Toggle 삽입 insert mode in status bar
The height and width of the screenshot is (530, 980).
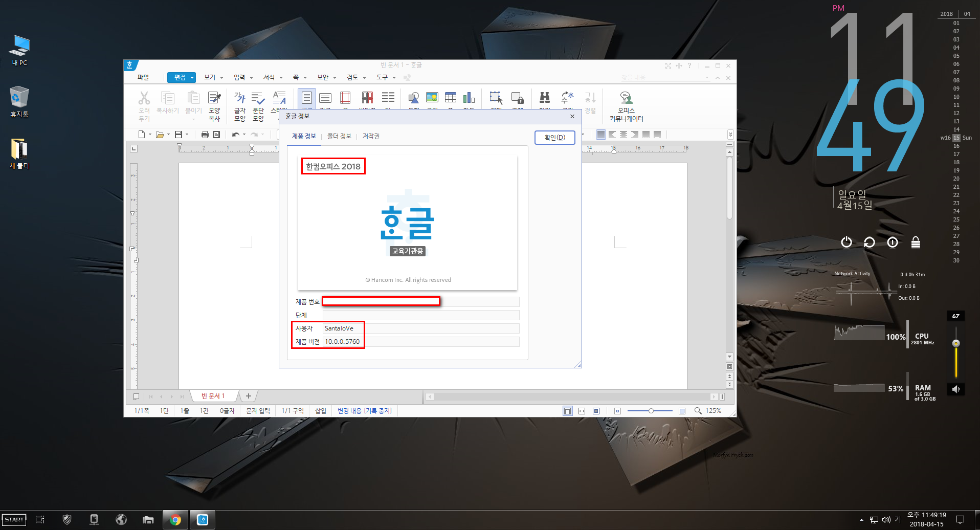pyautogui.click(x=321, y=411)
